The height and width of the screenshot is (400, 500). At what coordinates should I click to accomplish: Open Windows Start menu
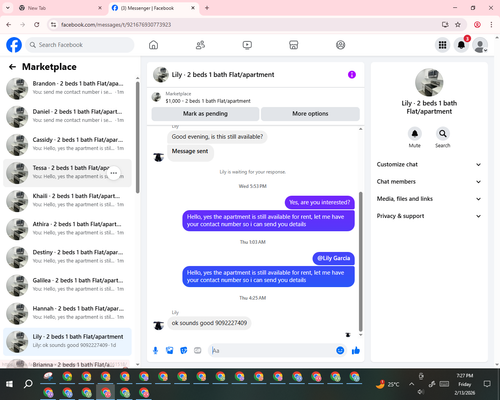pyautogui.click(x=9, y=384)
